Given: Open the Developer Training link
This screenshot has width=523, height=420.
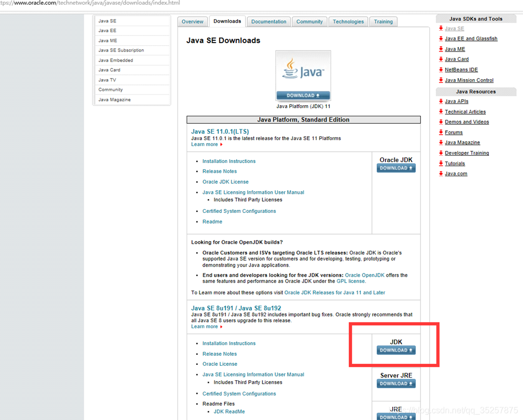Looking at the screenshot, I should (467, 153).
